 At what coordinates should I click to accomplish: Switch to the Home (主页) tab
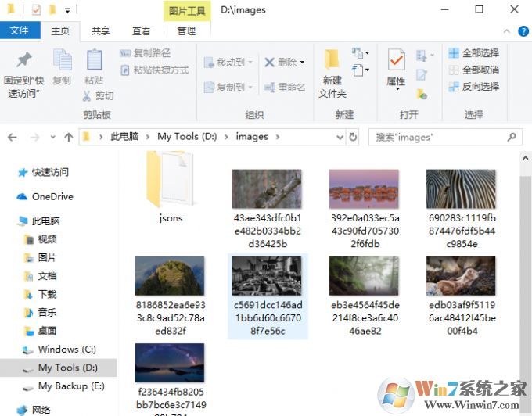60,30
